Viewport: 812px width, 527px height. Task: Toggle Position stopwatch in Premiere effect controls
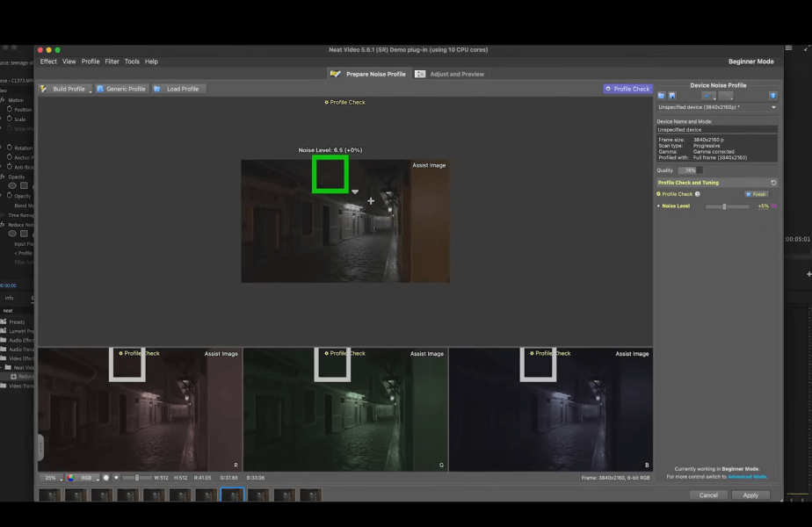(10, 109)
